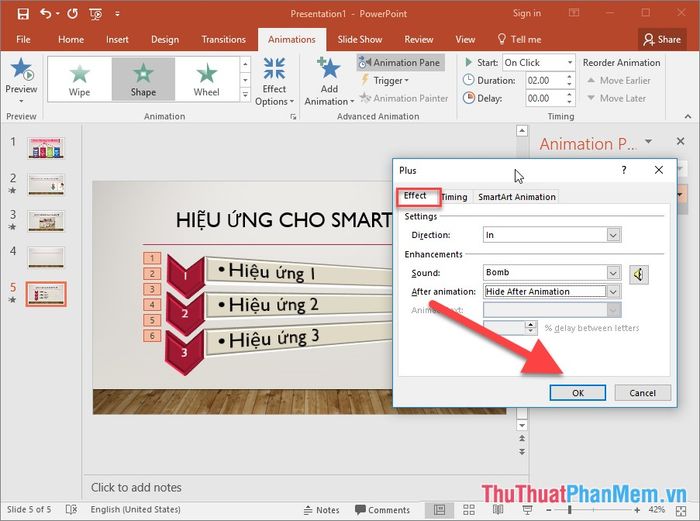Click animation marker 1 on slide

(152, 258)
